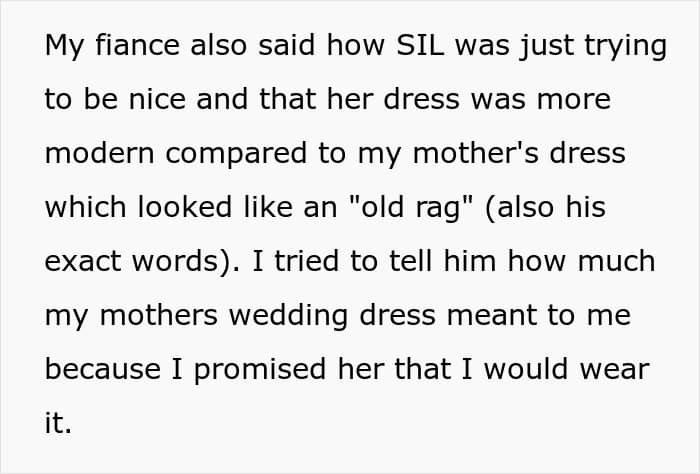This screenshot has width=700, height=474.
Task: Click the word "exact"
Action: click(x=83, y=261)
